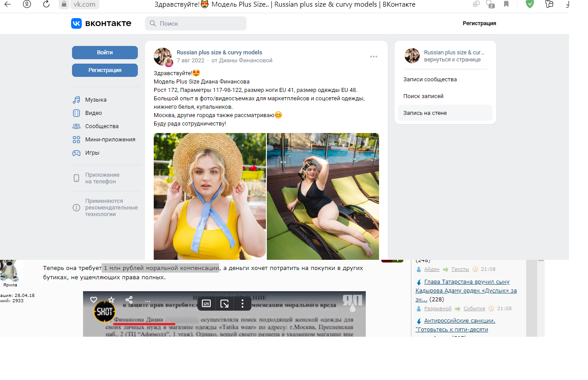588x380 pixels.
Task: Open the tabs counter icon showing 2
Action: [490, 4]
